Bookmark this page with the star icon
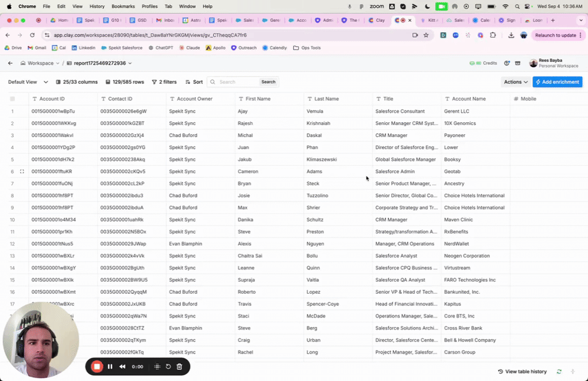This screenshot has width=588, height=381. (x=426, y=35)
